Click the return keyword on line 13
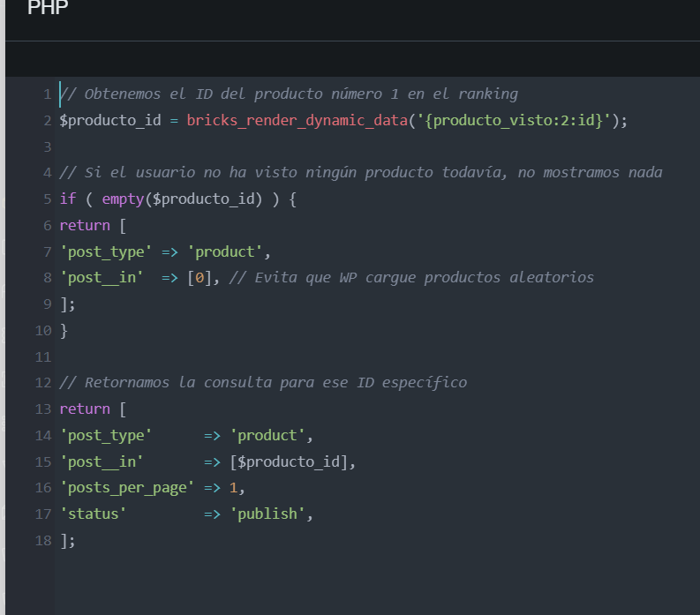The width and height of the screenshot is (700, 615). click(x=85, y=409)
